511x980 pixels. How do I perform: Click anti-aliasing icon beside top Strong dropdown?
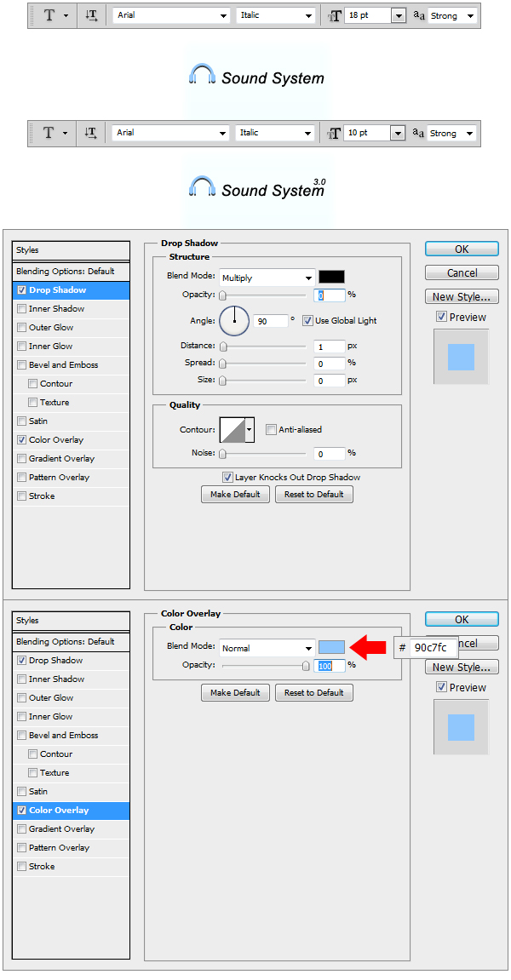pyautogui.click(x=418, y=16)
